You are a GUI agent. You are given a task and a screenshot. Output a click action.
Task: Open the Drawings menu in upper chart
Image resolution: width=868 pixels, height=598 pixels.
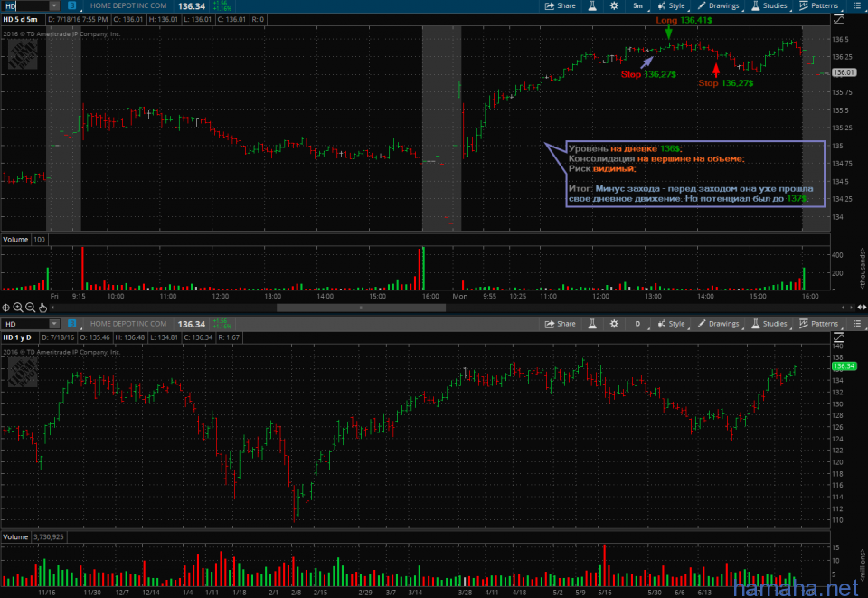coord(719,6)
